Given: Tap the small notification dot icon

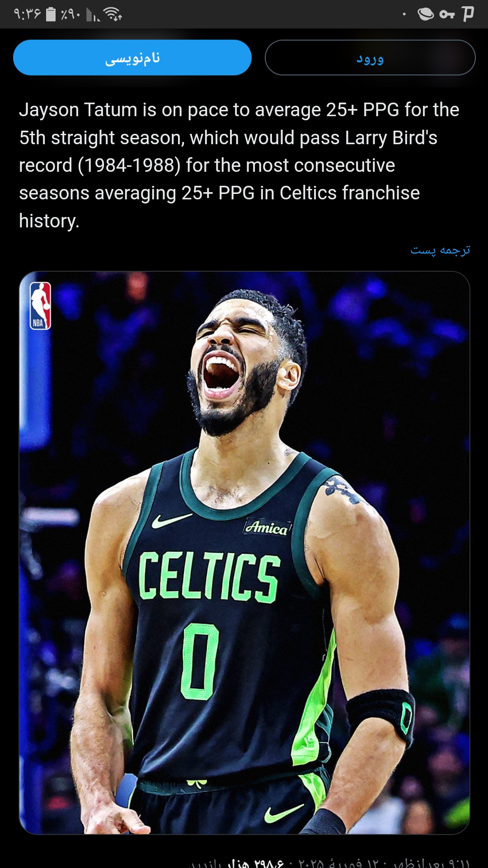Looking at the screenshot, I should tap(404, 14).
